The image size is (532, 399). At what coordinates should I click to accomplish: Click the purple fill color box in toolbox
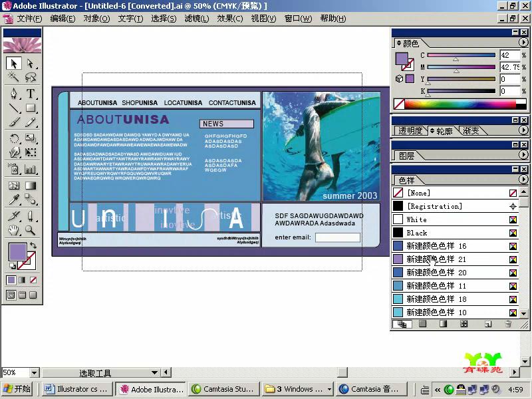(17, 252)
